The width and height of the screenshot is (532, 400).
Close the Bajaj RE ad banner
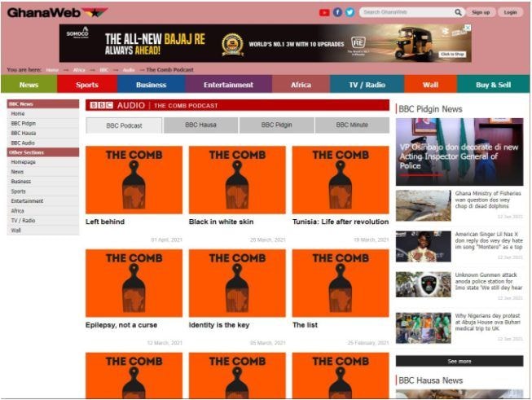click(x=468, y=27)
